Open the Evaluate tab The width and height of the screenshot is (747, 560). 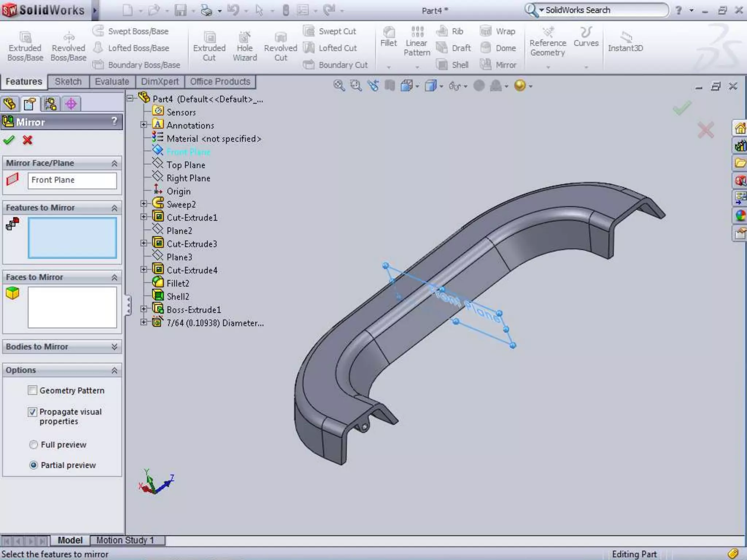coord(112,82)
